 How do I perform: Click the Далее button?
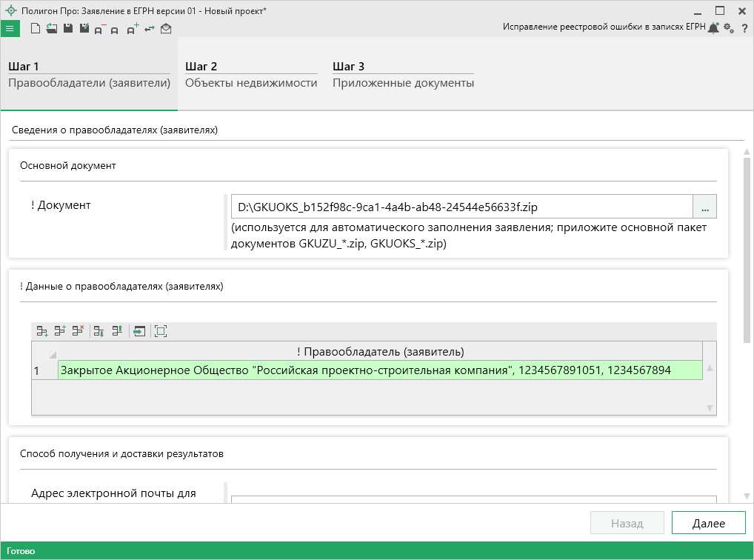pos(708,523)
